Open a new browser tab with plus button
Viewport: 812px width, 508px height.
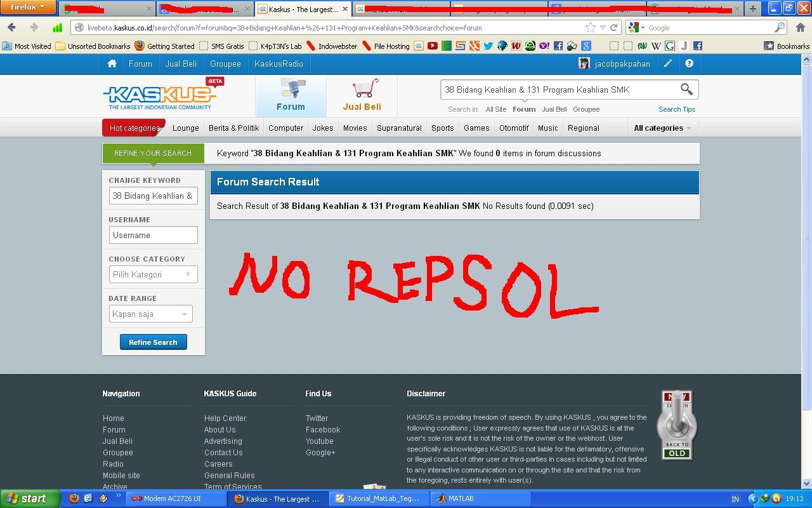[752, 9]
